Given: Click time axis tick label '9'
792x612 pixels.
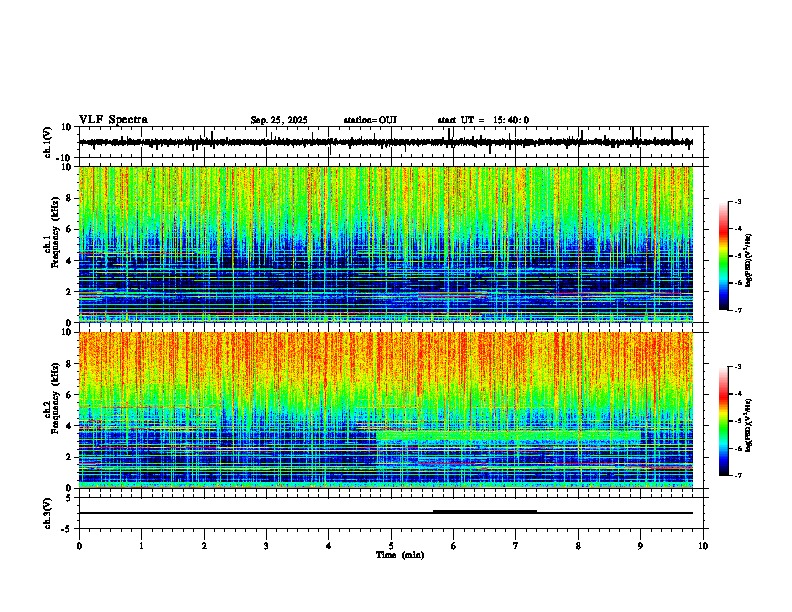Looking at the screenshot, I should click(x=640, y=546).
